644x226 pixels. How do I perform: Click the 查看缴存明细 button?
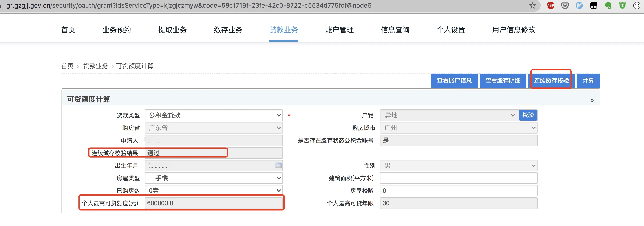[503, 80]
